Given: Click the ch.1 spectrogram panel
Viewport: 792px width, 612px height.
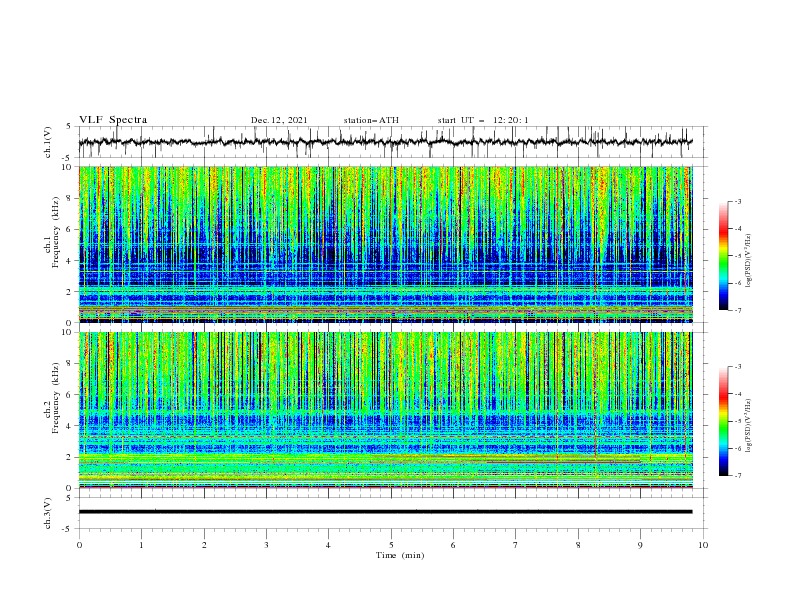Looking at the screenshot, I should point(385,244).
